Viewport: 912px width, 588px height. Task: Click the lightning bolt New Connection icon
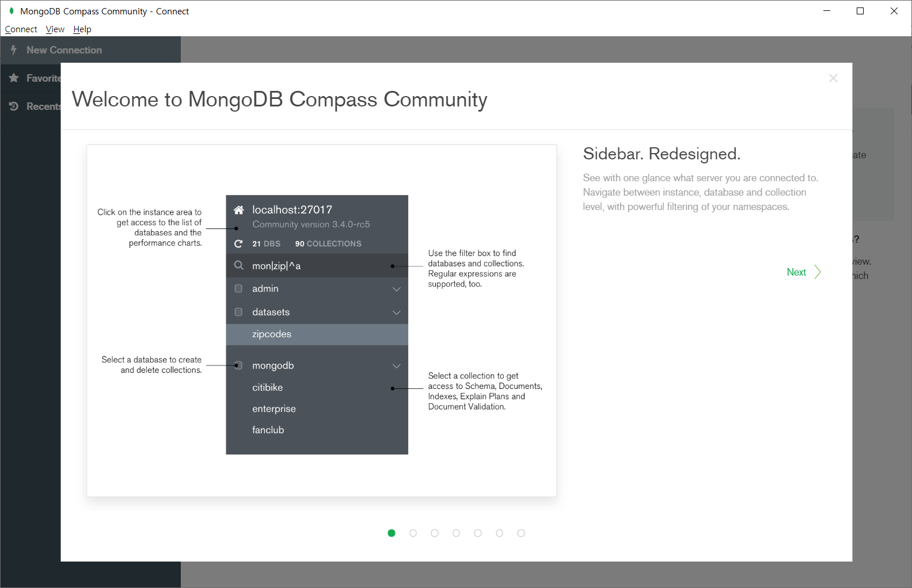14,50
